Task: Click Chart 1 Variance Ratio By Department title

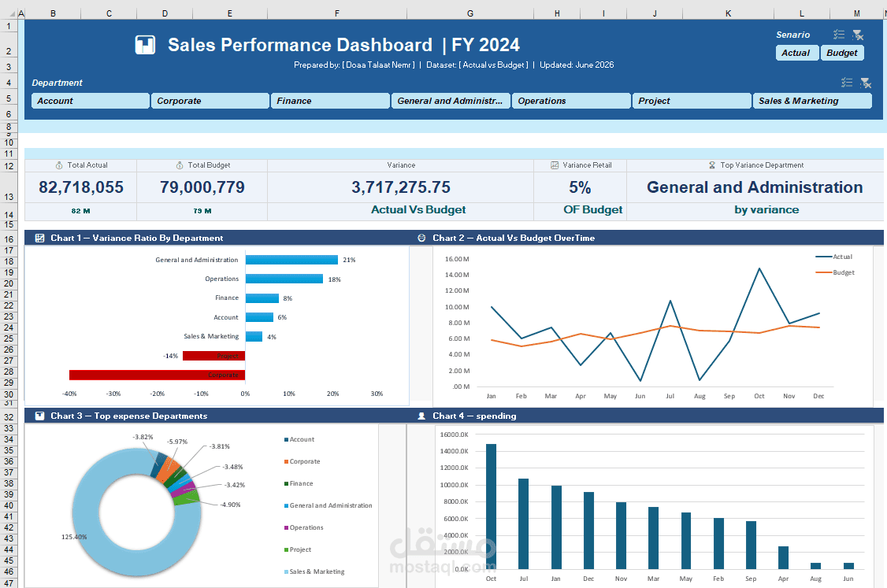Action: [x=137, y=238]
